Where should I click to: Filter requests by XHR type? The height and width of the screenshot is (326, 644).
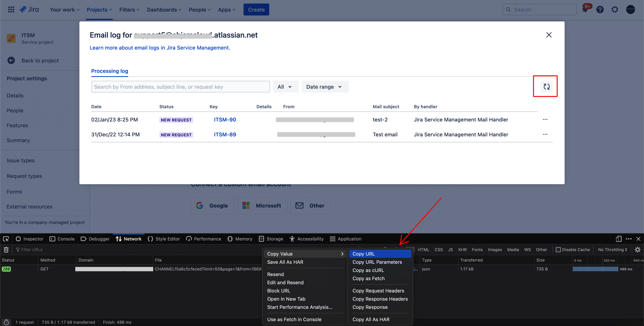(x=462, y=249)
